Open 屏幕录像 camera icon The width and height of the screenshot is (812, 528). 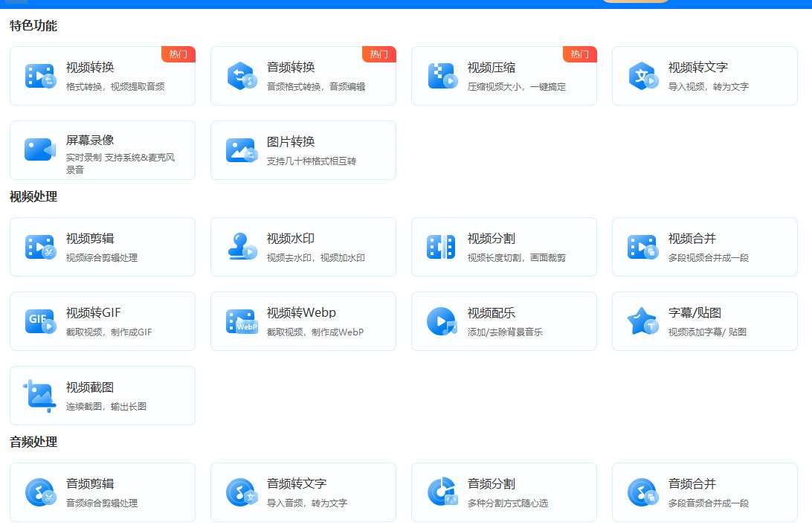(x=40, y=150)
